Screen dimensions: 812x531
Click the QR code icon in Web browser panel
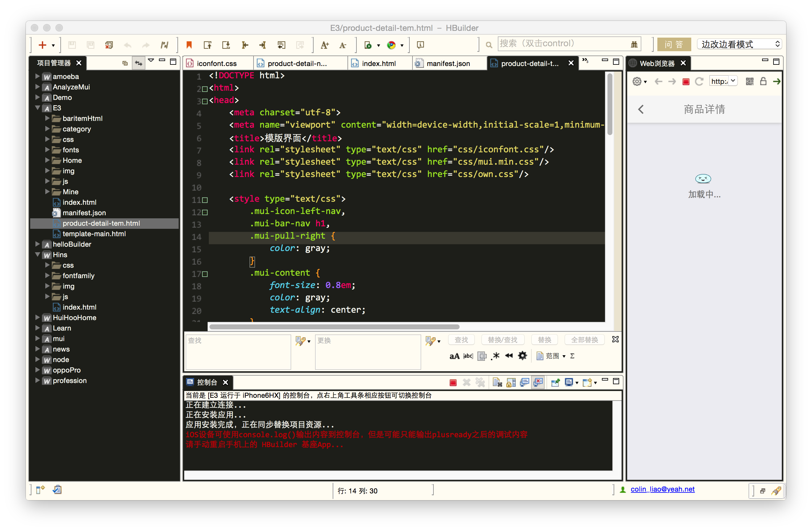pos(749,81)
